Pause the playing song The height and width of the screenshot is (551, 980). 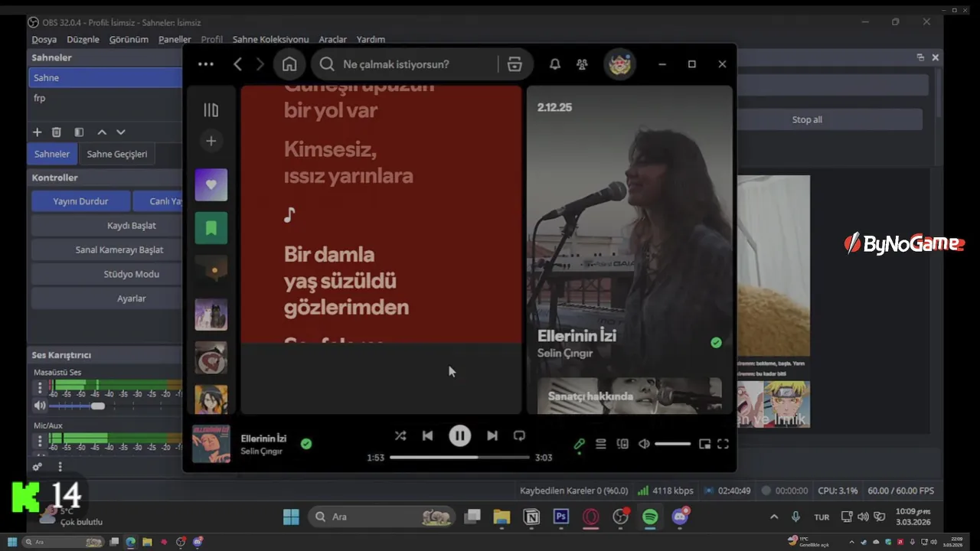pyautogui.click(x=459, y=435)
